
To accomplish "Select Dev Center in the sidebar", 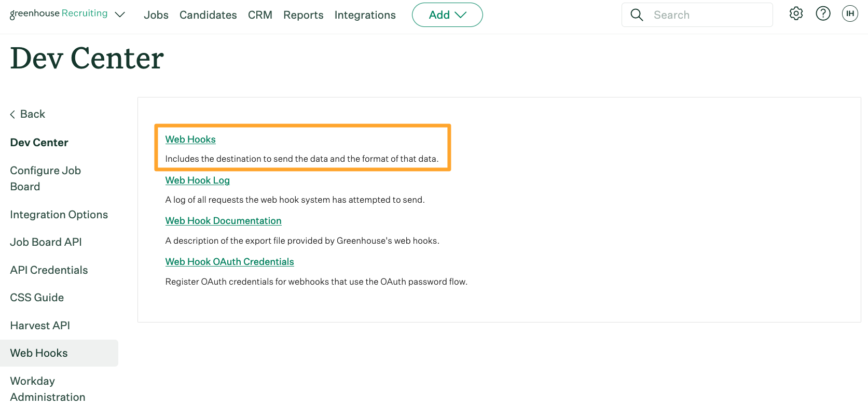I will [x=39, y=143].
